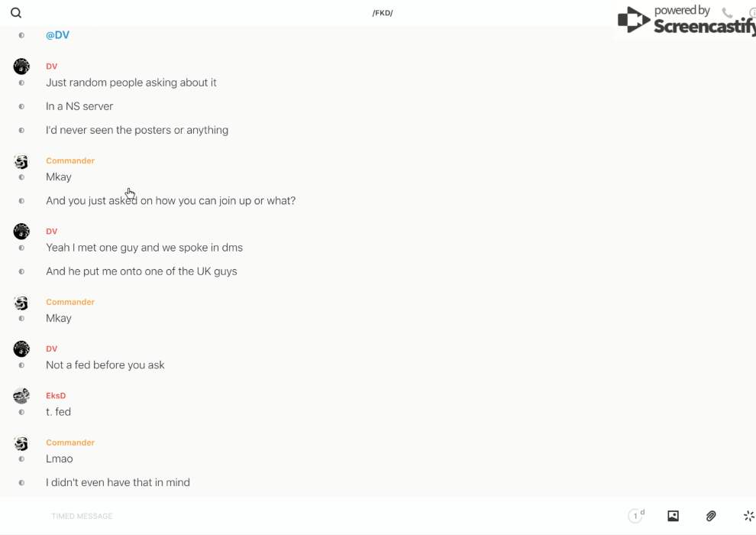The width and height of the screenshot is (756, 535).
Task: Click the EksD username label
Action: (x=56, y=396)
